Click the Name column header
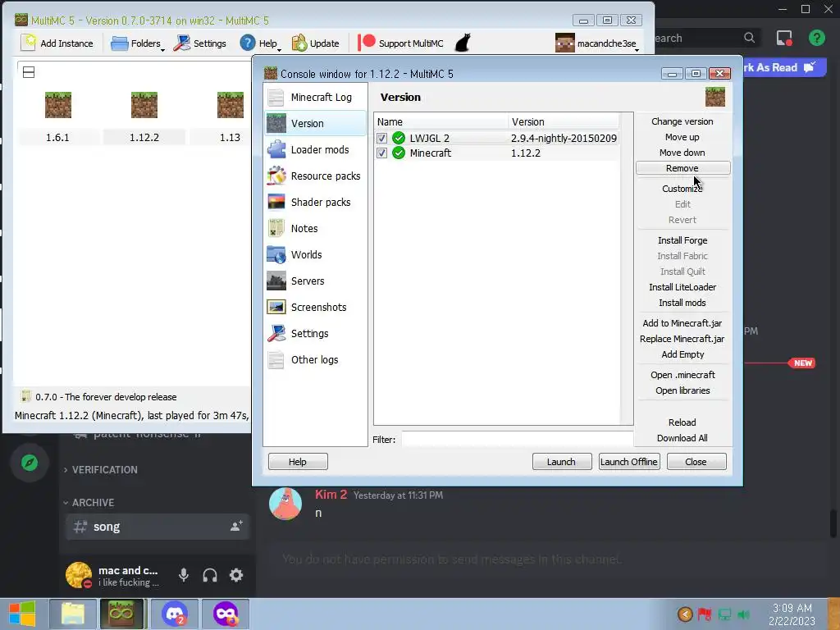This screenshot has width=840, height=630. coord(441,121)
